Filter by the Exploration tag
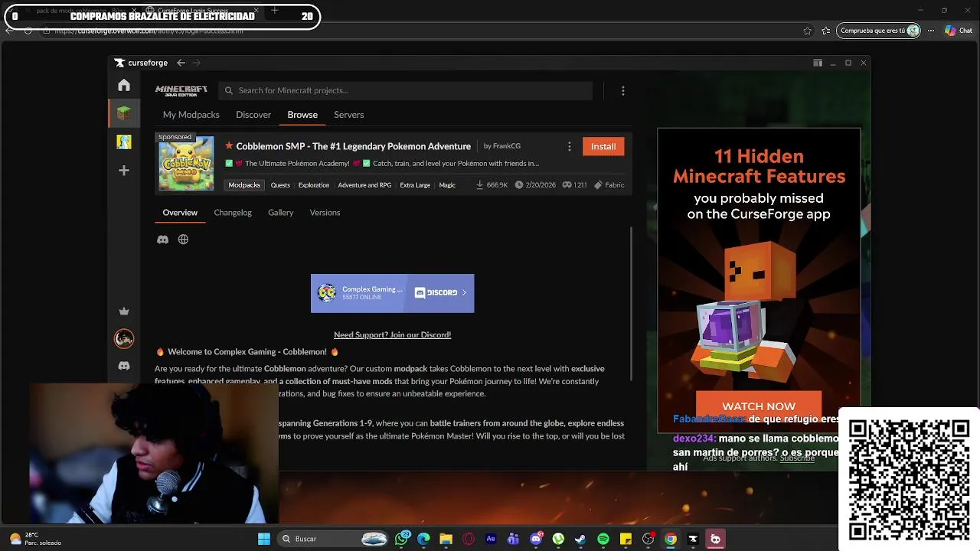Screen dimensions: 980x551 pos(314,185)
